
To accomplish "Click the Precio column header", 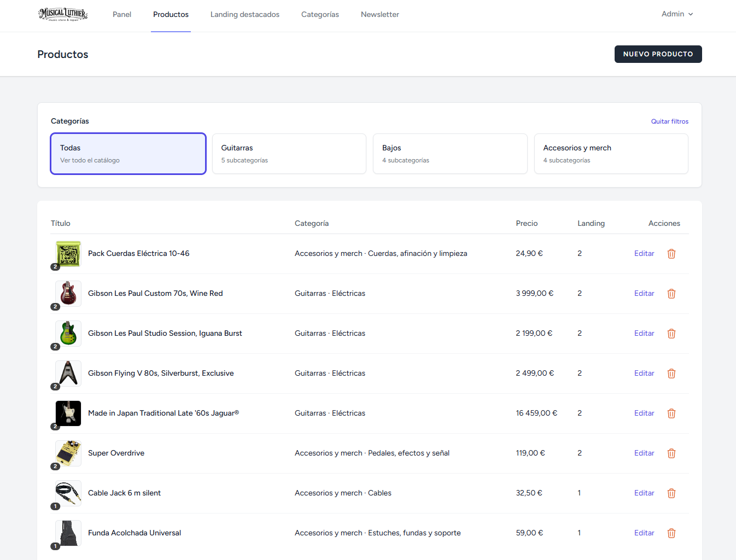I will 527,223.
